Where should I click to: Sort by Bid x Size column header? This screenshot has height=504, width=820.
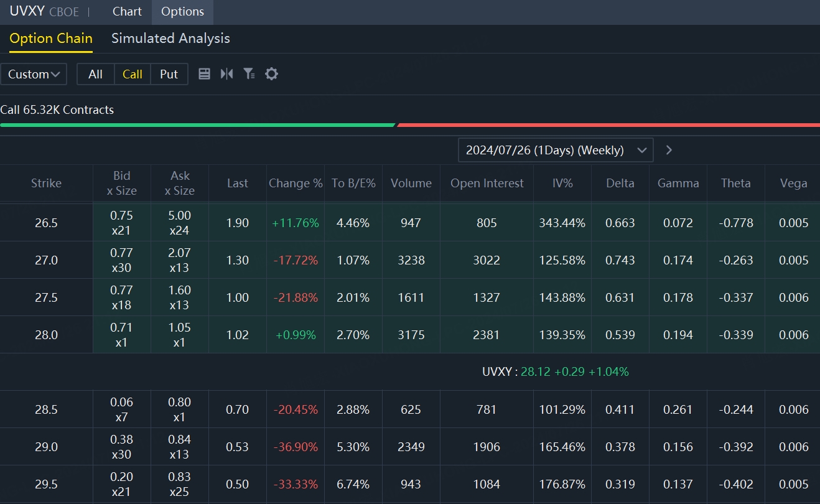coord(122,184)
